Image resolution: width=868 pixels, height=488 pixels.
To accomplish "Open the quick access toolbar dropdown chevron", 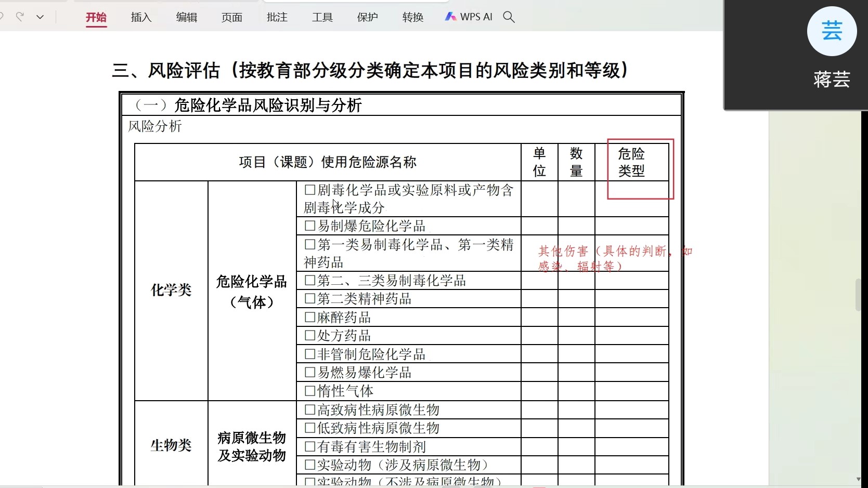I will click(x=40, y=17).
